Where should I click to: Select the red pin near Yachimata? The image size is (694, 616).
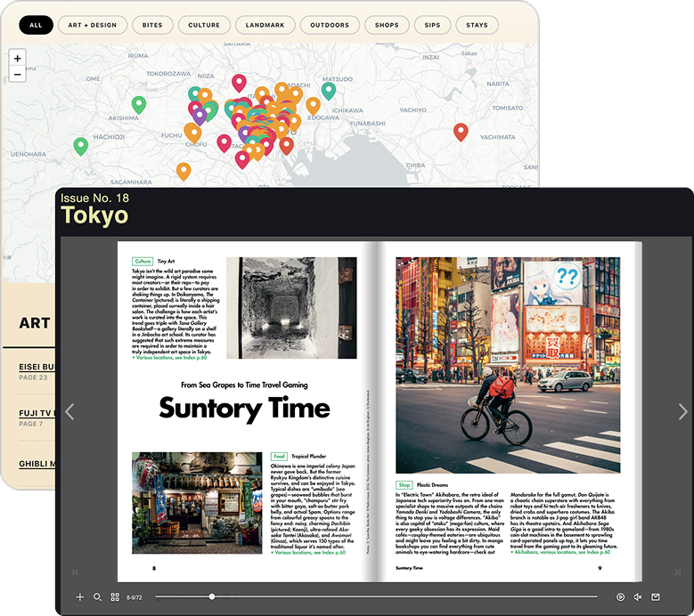coord(461,132)
